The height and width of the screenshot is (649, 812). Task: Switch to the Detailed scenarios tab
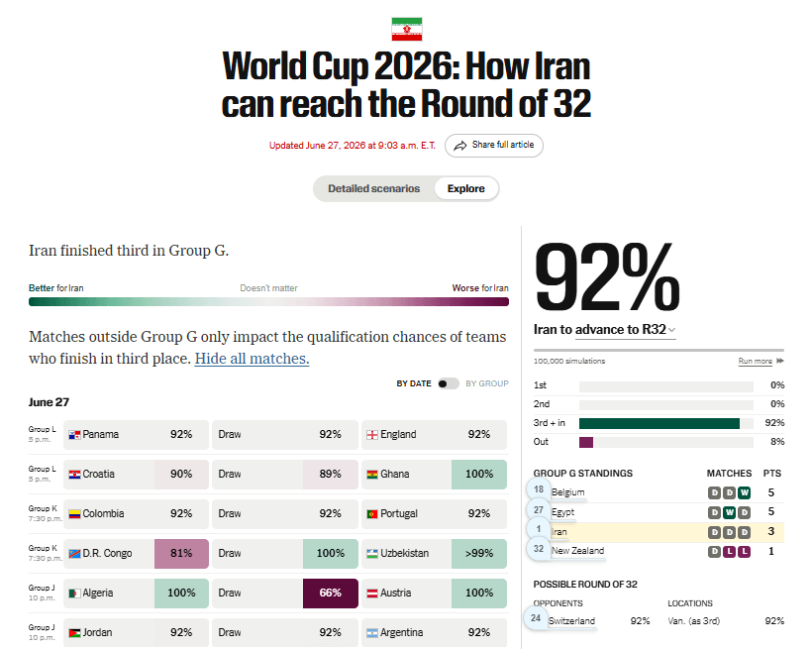click(x=374, y=188)
